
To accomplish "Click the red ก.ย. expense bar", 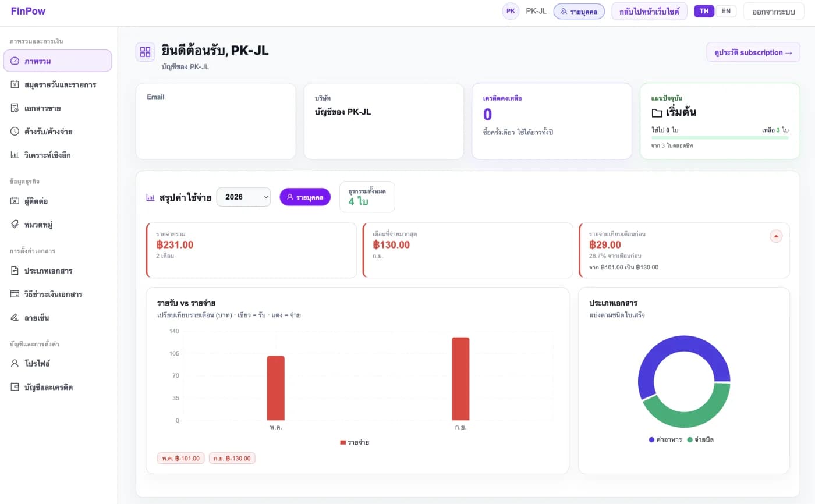I will [460, 379].
